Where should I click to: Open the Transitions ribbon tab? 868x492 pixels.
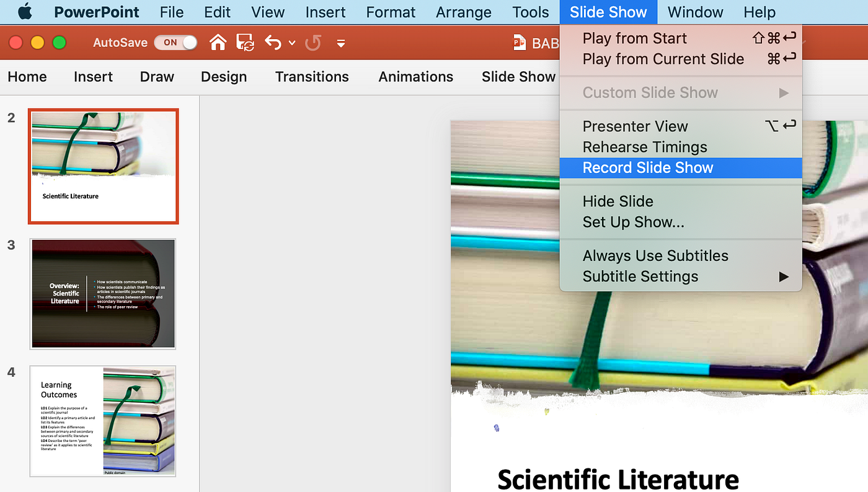(312, 77)
